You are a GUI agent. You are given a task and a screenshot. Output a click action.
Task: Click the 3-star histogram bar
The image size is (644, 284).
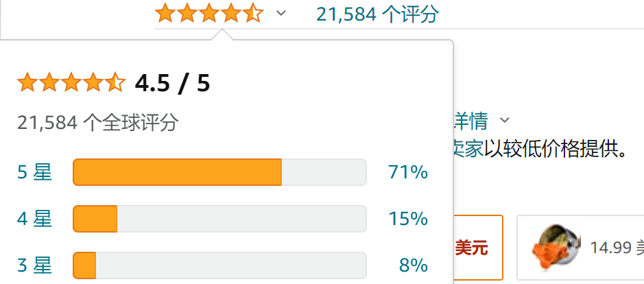point(219,265)
